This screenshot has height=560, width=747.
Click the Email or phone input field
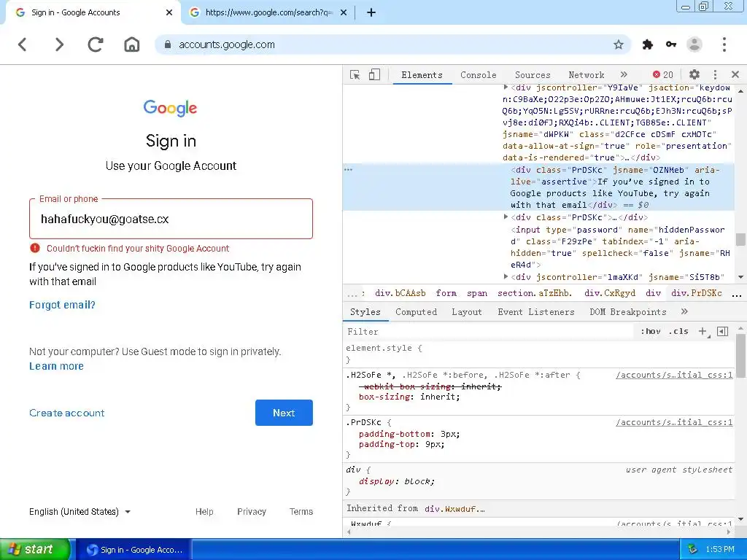(x=171, y=219)
